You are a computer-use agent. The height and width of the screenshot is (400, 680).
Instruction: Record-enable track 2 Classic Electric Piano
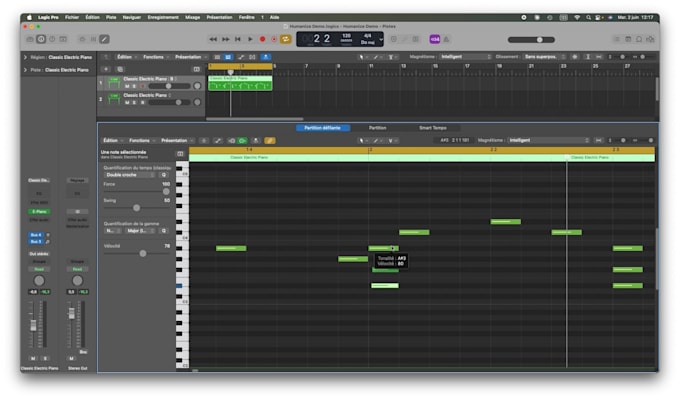click(142, 103)
